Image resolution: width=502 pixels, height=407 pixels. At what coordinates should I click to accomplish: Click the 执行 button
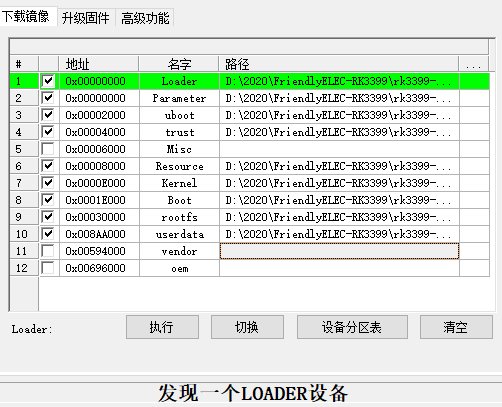[162, 327]
